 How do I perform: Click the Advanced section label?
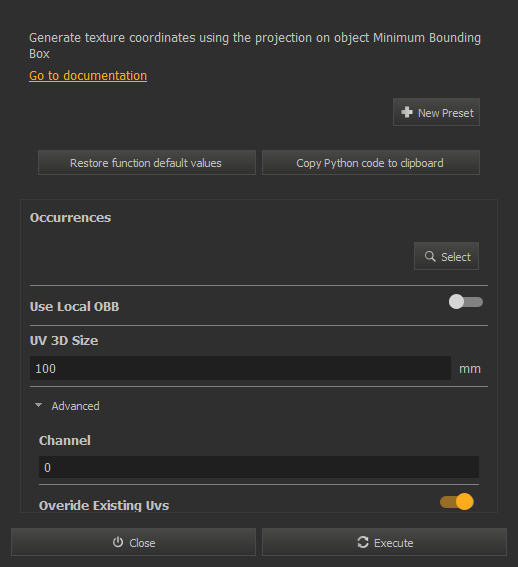[75, 406]
